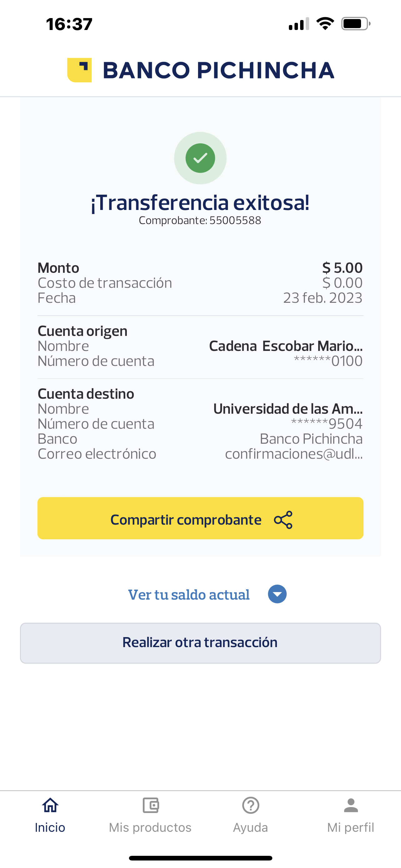Tap the truncated confirmaciones@udl... email
Screen dimensions: 401x868
coord(294,454)
